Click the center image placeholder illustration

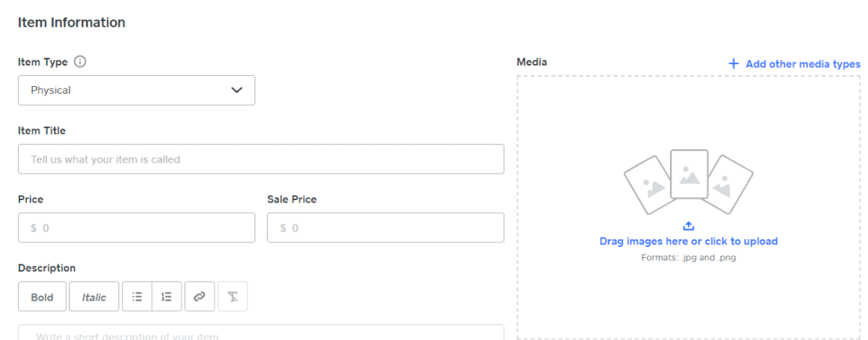point(690,174)
